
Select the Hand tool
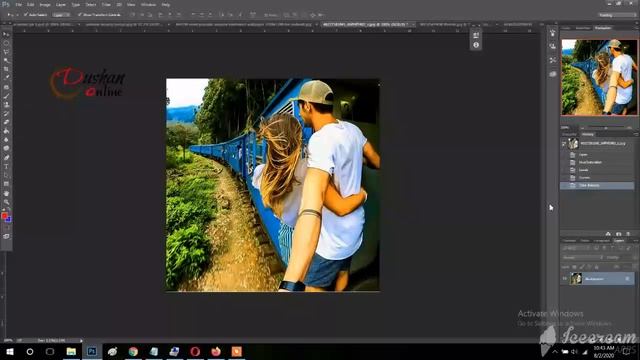6,193
